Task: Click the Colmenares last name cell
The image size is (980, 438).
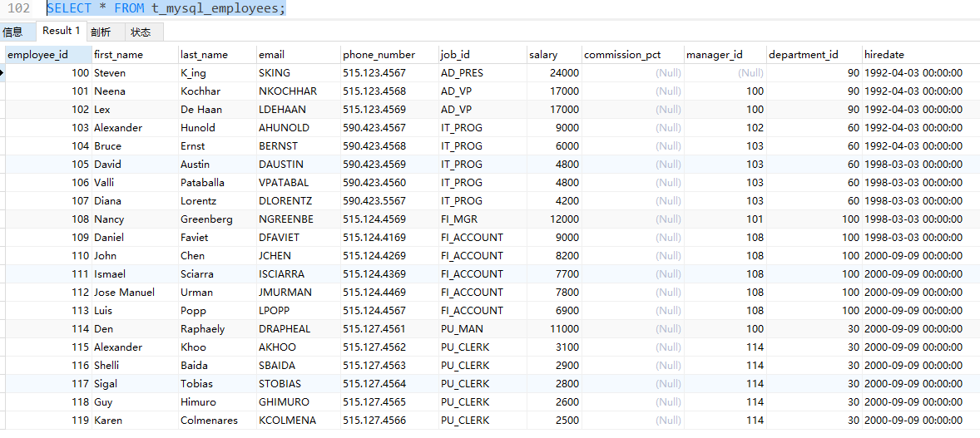Action: coord(217,421)
